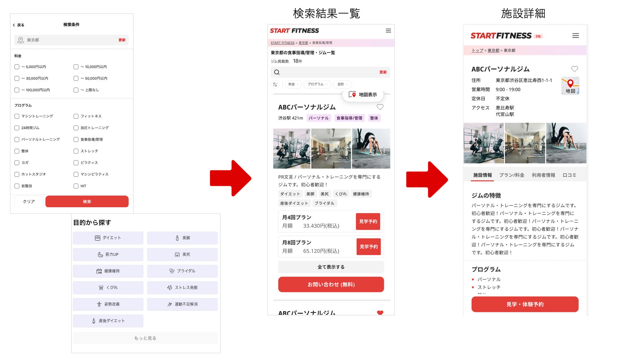Open hamburger menu on facility detail page
The width and height of the screenshot is (621, 364).
(575, 36)
